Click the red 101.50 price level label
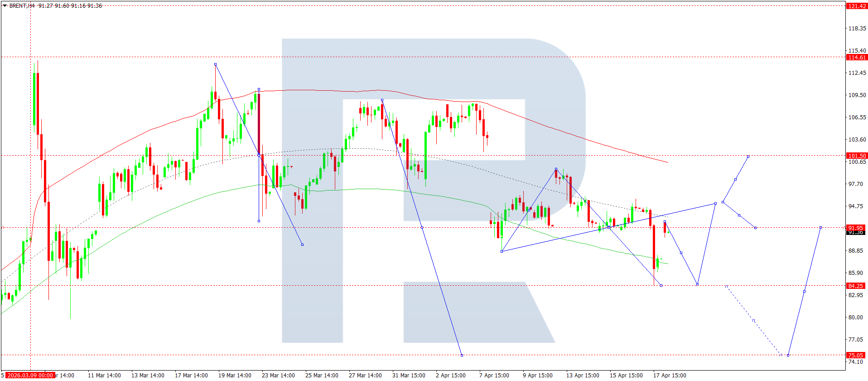The height and width of the screenshot is (381, 868). coord(856,156)
